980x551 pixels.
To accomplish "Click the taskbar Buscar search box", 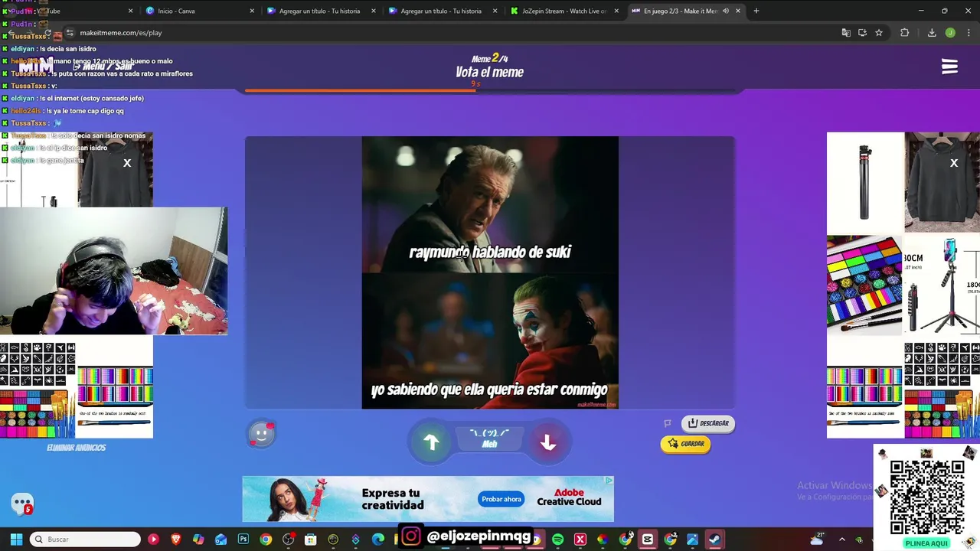I will [85, 540].
